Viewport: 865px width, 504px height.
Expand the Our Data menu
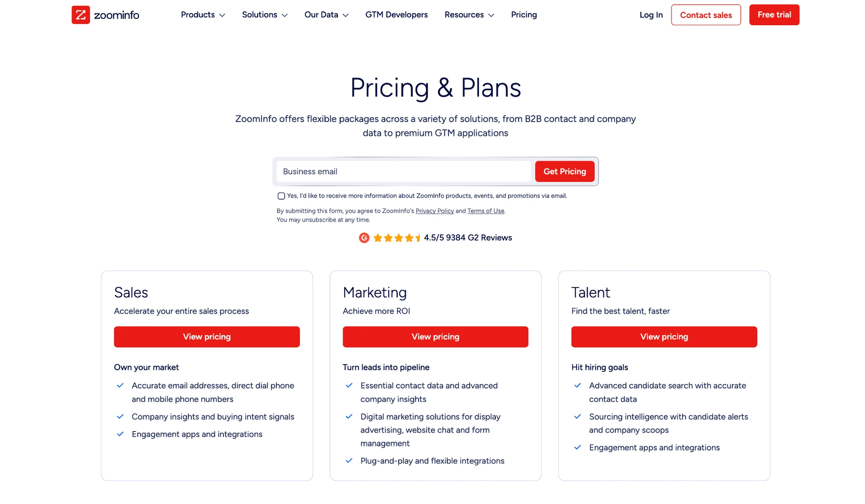(326, 15)
